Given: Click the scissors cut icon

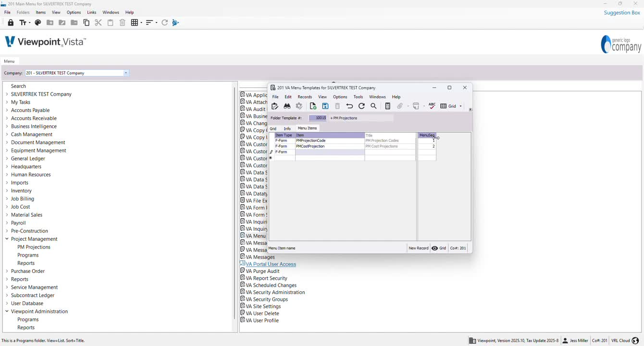Looking at the screenshot, I should pos(98,23).
